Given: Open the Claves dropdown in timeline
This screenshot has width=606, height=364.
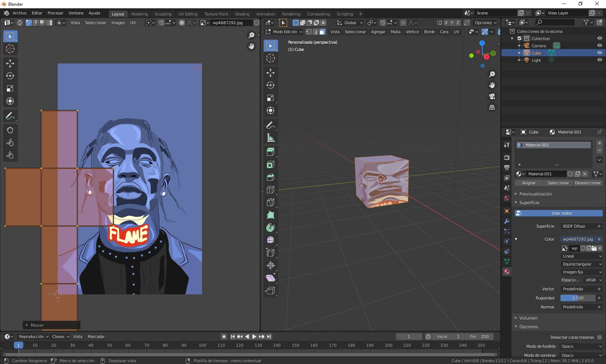Looking at the screenshot, I should [60, 337].
